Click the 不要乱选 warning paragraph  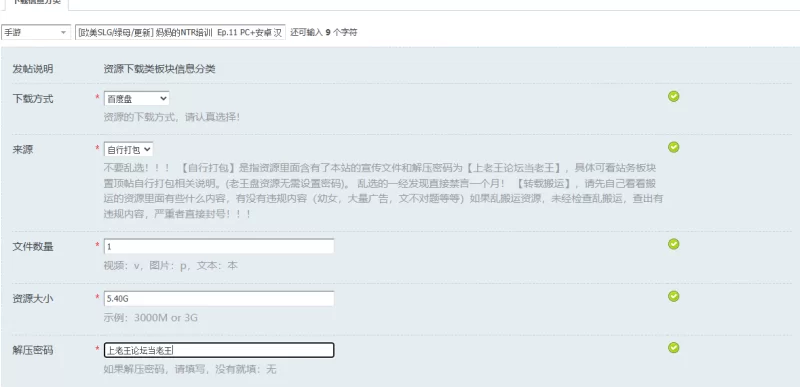click(x=383, y=191)
